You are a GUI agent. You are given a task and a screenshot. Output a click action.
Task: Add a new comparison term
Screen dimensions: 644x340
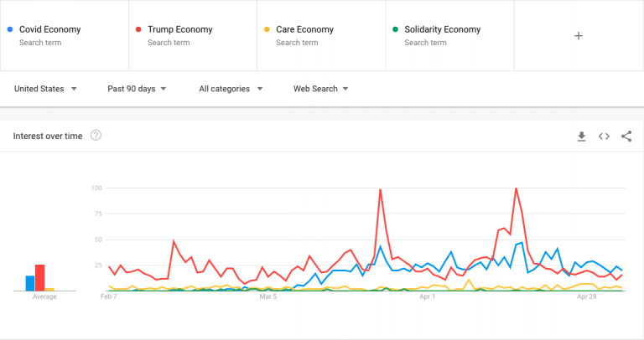(x=579, y=36)
